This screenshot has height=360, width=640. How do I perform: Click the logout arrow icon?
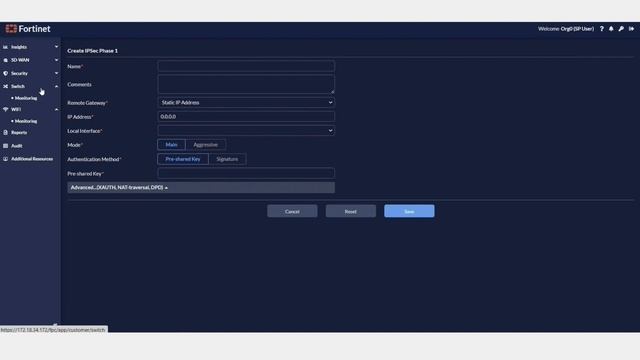click(631, 29)
